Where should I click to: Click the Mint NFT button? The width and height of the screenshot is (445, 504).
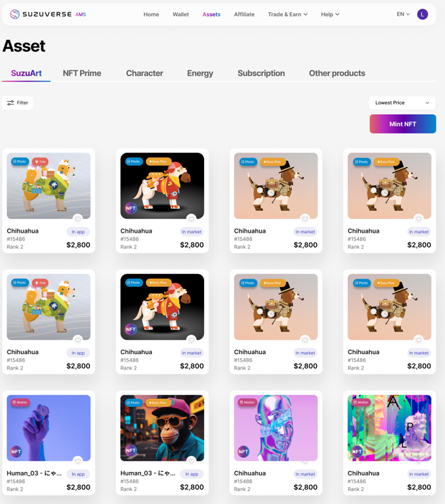pyautogui.click(x=402, y=124)
